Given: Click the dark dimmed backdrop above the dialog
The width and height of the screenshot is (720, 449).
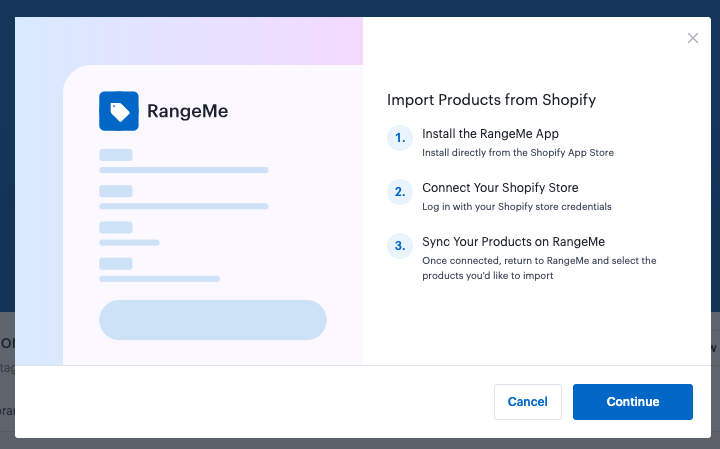Looking at the screenshot, I should coord(360,8).
